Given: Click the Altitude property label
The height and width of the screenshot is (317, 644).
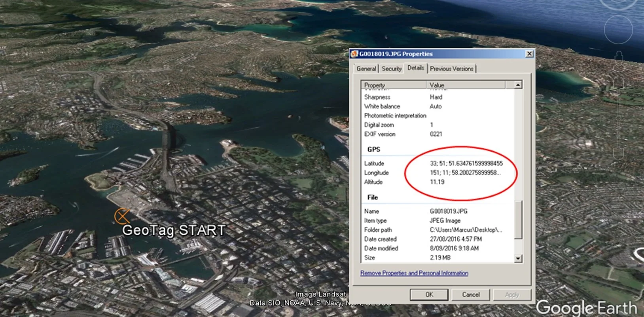Looking at the screenshot, I should (373, 182).
